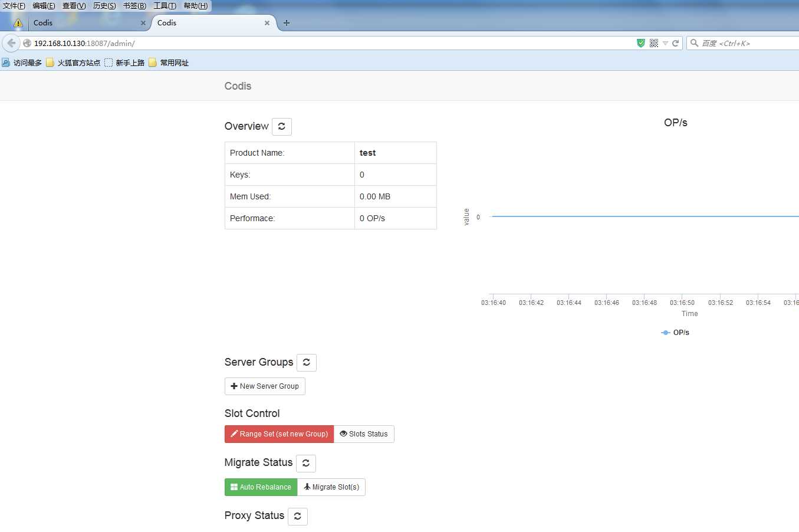Click the Keys: label cell
The width and height of the screenshot is (799, 532).
click(290, 175)
